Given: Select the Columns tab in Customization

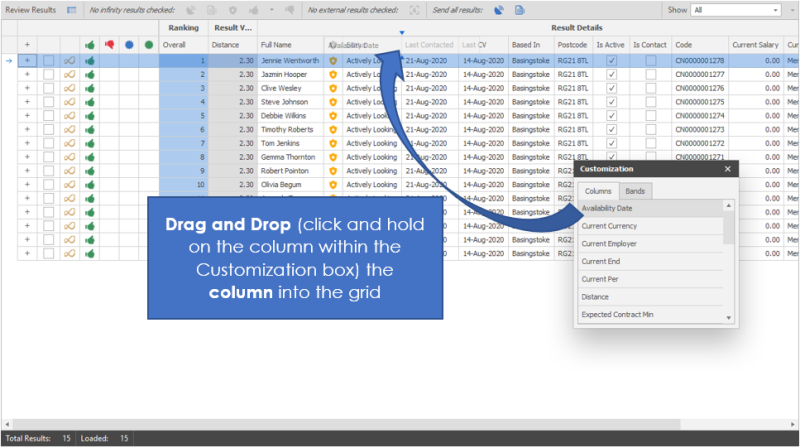Looking at the screenshot, I should point(598,190).
